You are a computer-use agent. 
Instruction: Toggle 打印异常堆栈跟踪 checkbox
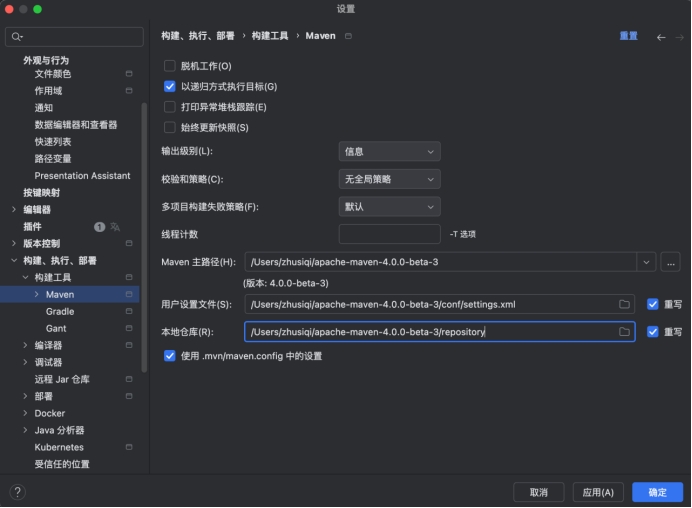pyautogui.click(x=169, y=107)
